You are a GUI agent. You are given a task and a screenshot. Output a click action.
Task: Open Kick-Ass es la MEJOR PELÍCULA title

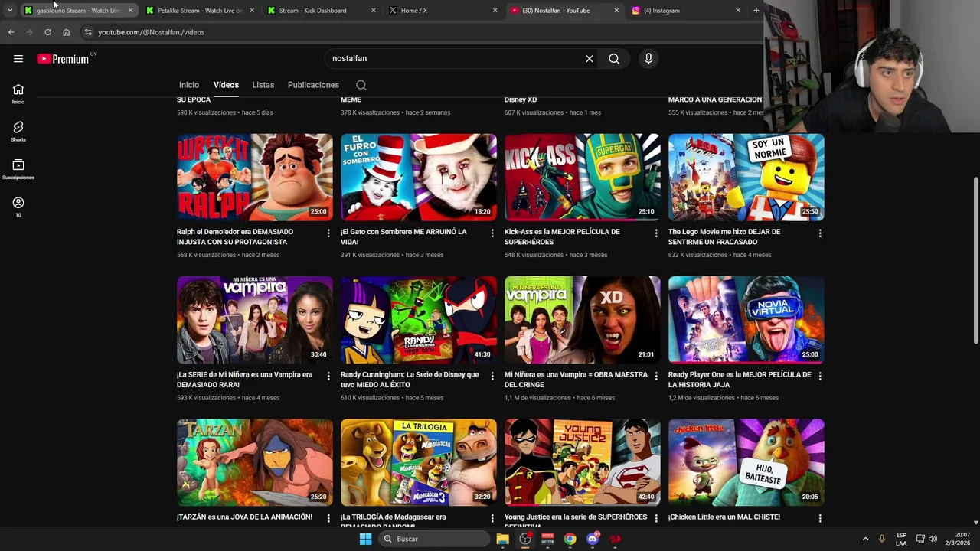(562, 236)
